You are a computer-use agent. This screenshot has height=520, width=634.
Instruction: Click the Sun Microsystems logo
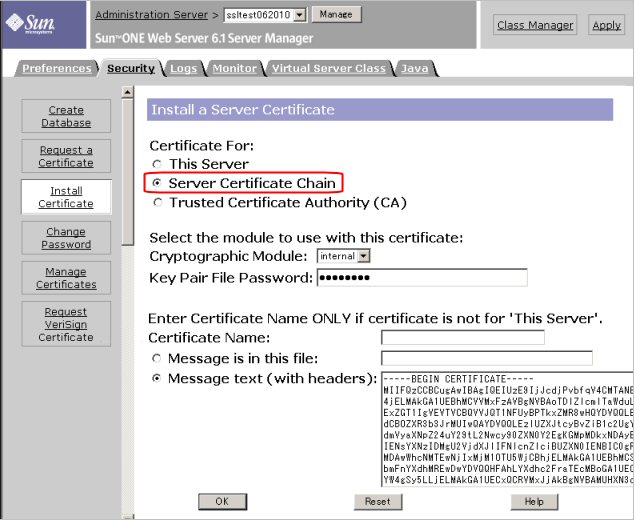pos(31,23)
